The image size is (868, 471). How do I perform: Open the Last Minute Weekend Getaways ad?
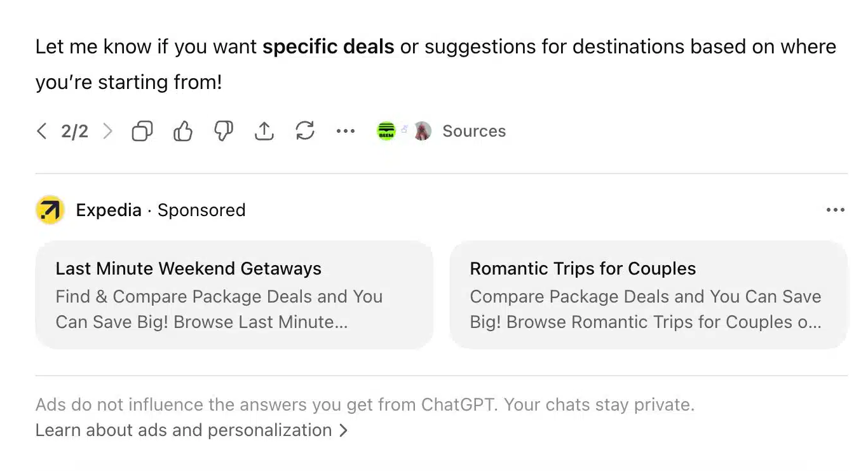234,295
